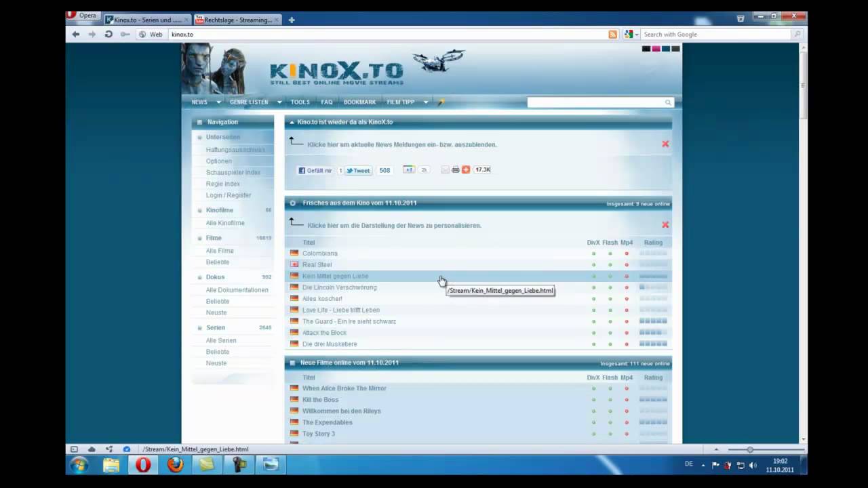Image resolution: width=868 pixels, height=488 pixels.
Task: Click the Google +1 button
Action: [409, 169]
